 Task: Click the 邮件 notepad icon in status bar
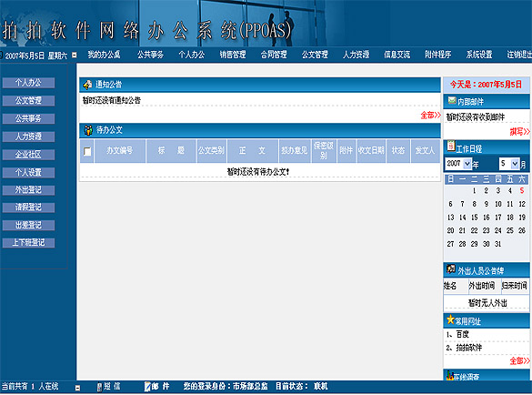tap(147, 387)
